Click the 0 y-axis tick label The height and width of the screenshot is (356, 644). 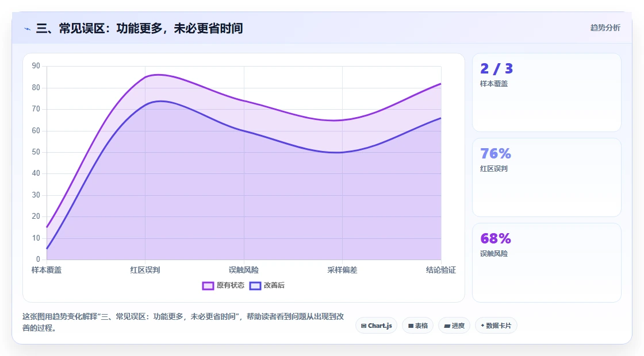pyautogui.click(x=38, y=259)
